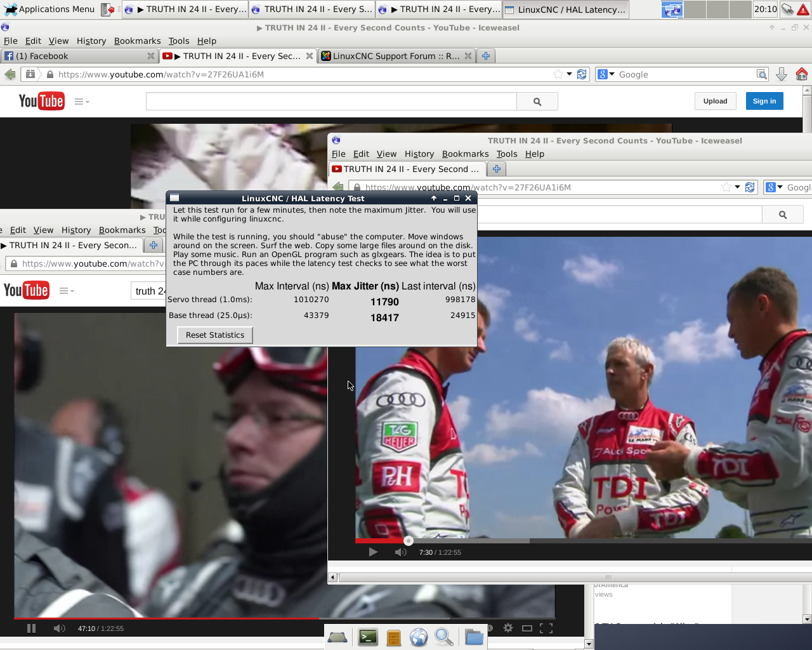Mute the video in the right window
Screen dimensions: 812x650
click(x=400, y=552)
